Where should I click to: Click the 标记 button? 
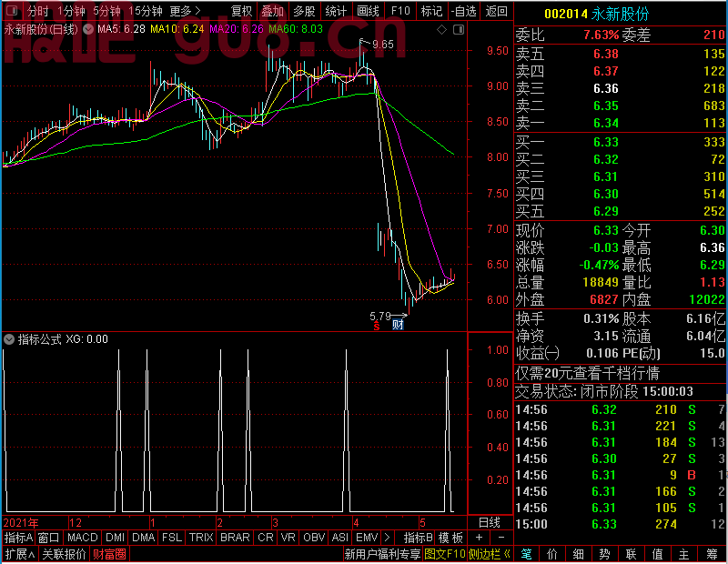431,11
